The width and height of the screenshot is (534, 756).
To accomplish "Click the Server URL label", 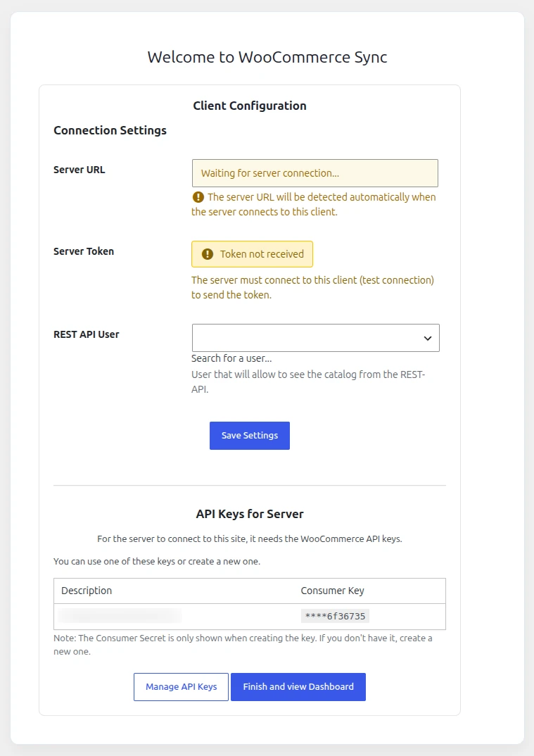I will click(x=79, y=170).
